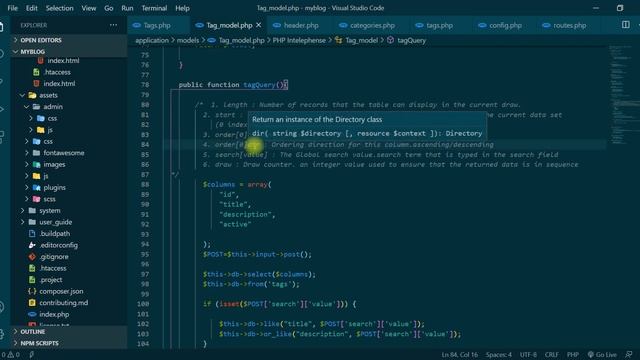Open the .project file
The image size is (640, 360).
click(51, 280)
